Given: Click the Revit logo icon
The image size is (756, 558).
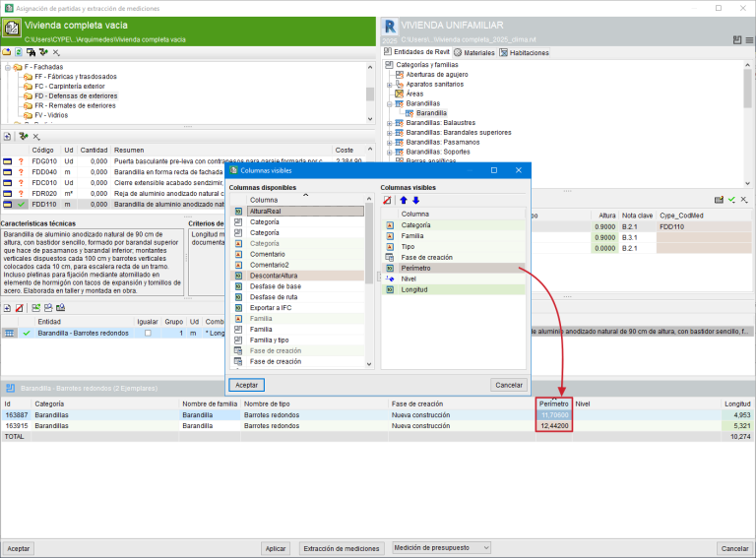Looking at the screenshot, I should (x=390, y=28).
